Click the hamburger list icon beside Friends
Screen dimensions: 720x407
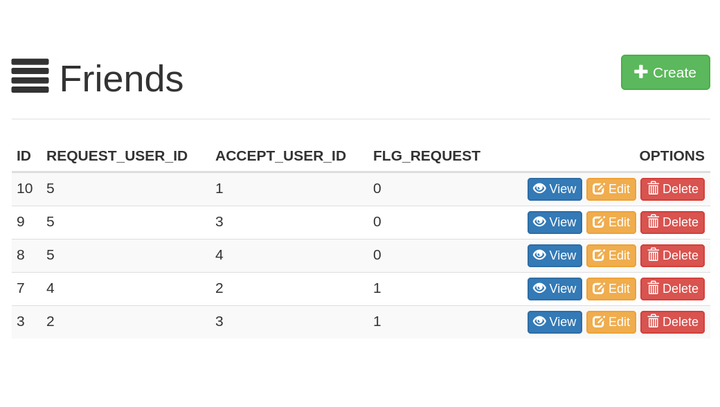(30, 76)
